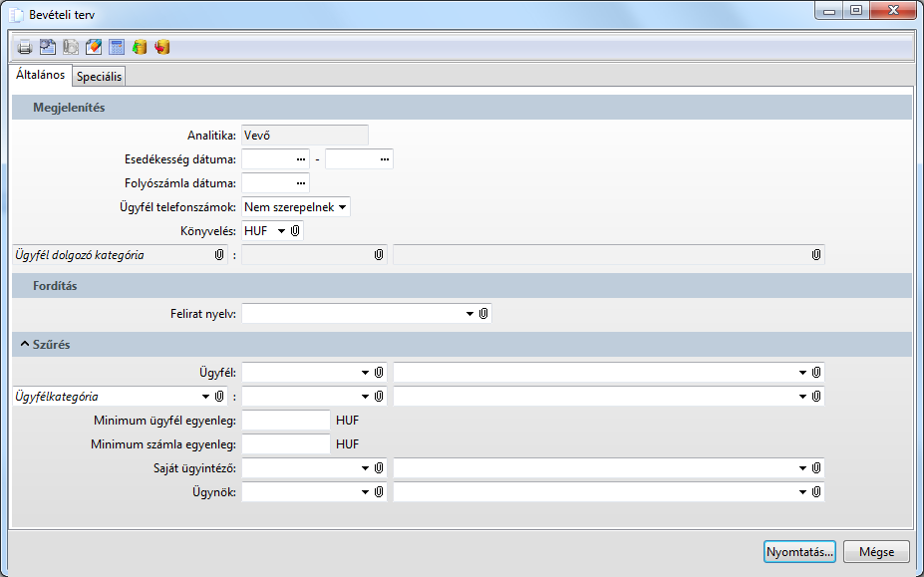Screen dimensions: 924x577
Task: Expand the Ügyfél name dropdown arrow
Action: pyautogui.click(x=802, y=373)
